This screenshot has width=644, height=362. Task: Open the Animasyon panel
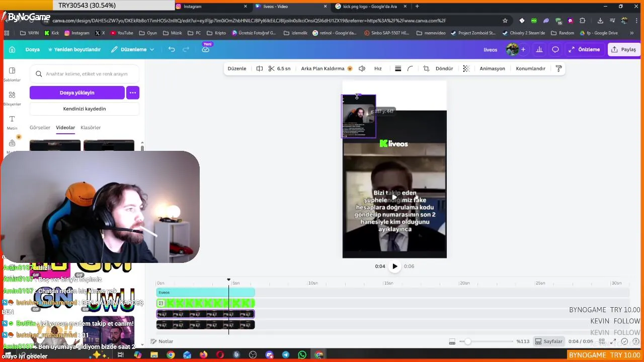pos(492,68)
